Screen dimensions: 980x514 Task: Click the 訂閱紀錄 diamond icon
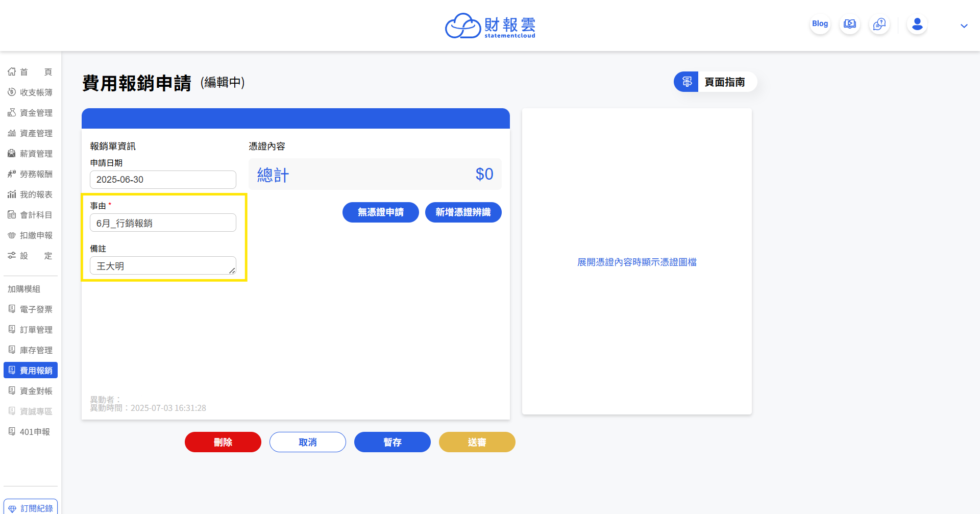12,508
